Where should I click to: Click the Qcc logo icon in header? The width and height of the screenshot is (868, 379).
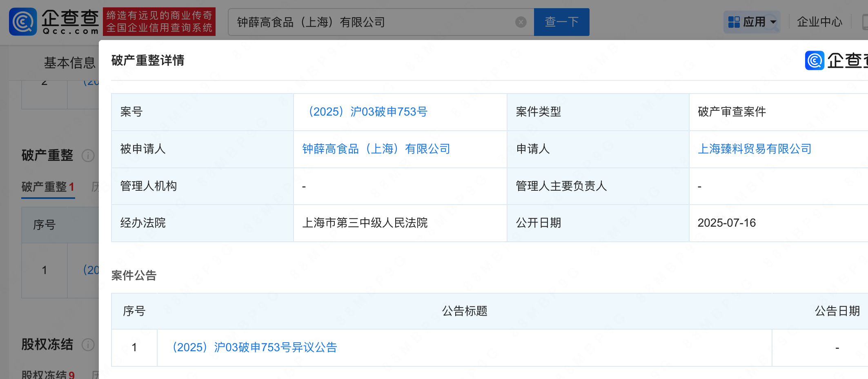click(23, 22)
